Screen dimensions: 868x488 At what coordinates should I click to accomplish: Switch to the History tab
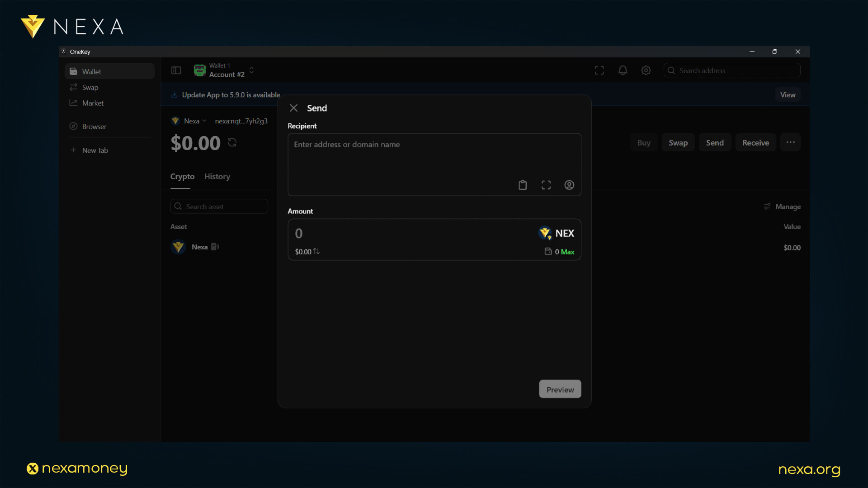(x=217, y=177)
